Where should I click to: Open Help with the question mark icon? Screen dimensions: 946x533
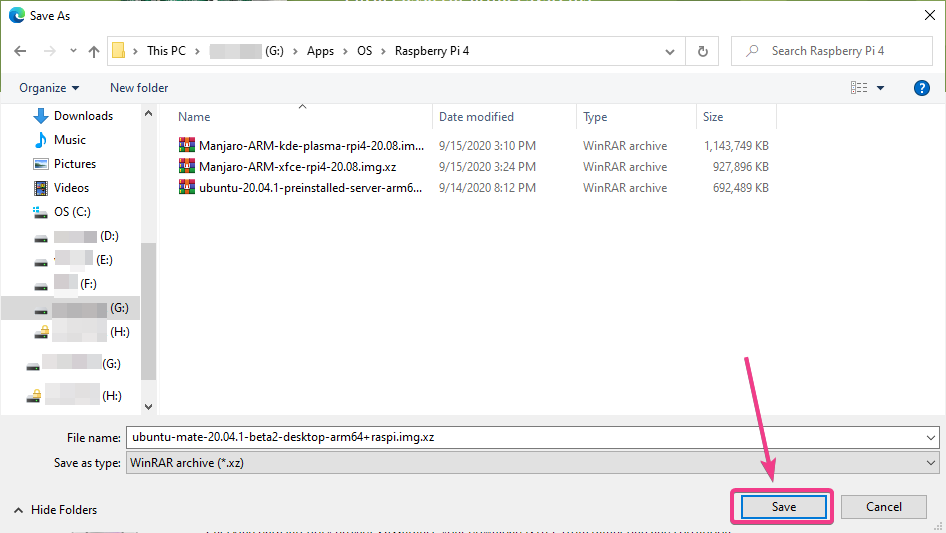click(921, 88)
